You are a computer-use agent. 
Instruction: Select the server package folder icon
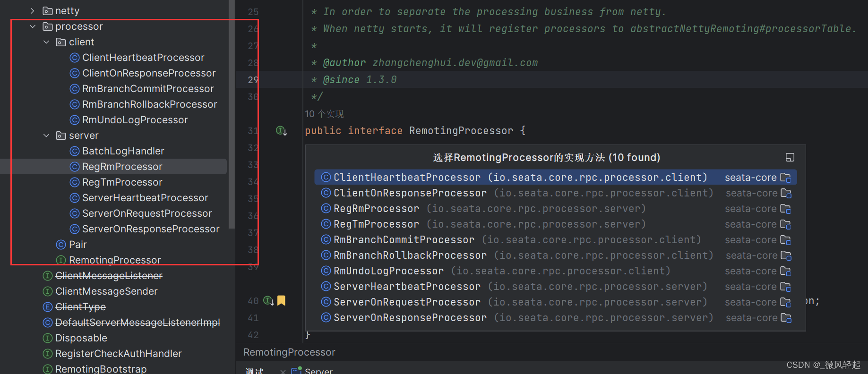click(61, 136)
